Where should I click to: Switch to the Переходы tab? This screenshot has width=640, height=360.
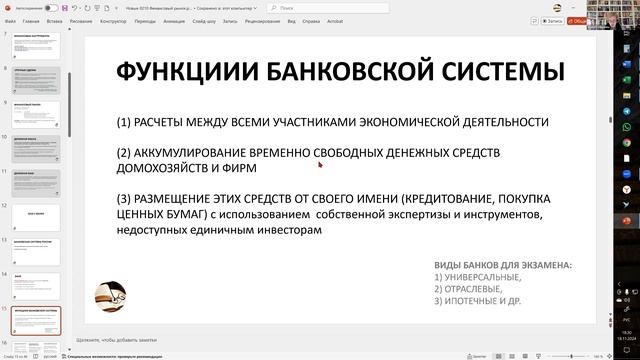point(145,21)
